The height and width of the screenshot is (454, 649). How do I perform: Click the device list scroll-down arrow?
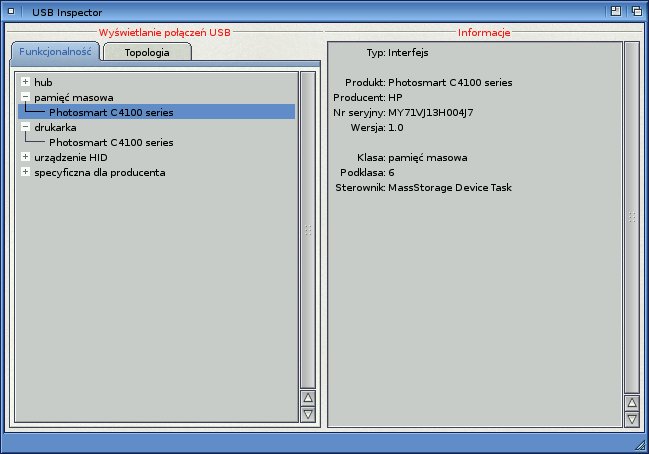308,414
